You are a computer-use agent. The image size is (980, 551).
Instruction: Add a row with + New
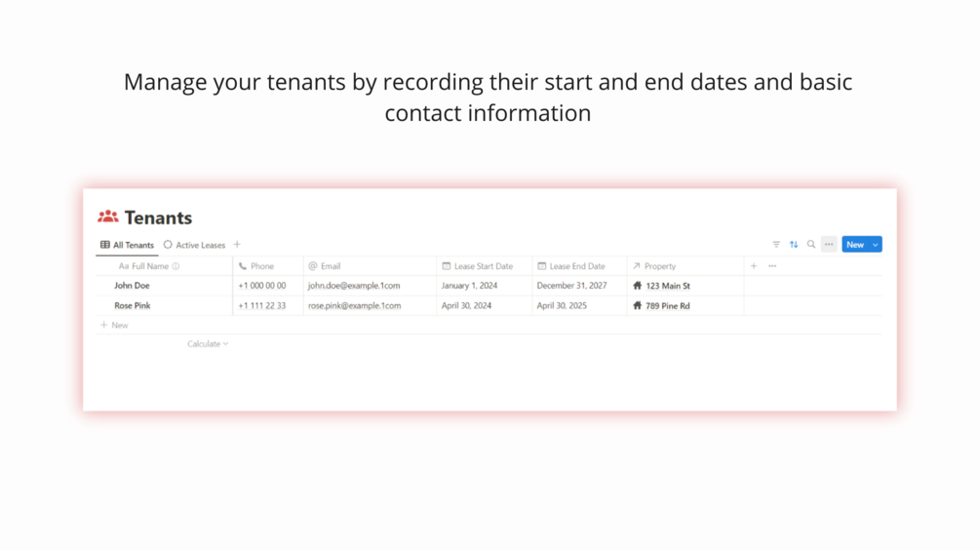click(x=115, y=325)
